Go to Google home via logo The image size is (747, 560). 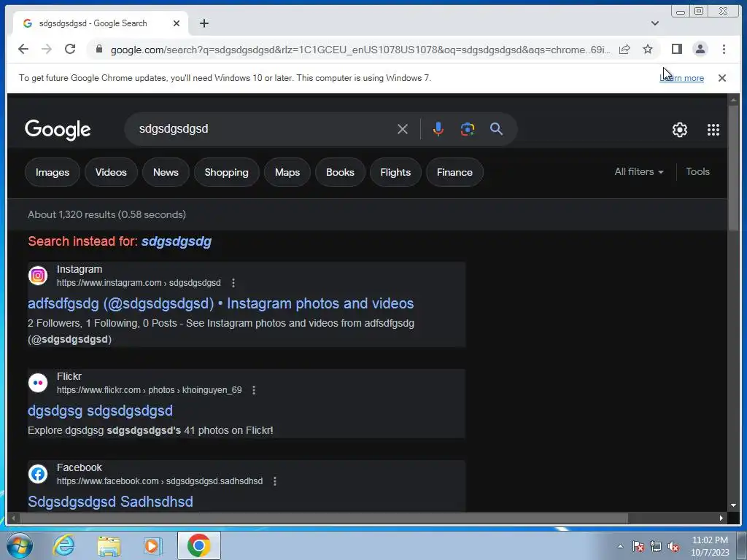pos(58,130)
